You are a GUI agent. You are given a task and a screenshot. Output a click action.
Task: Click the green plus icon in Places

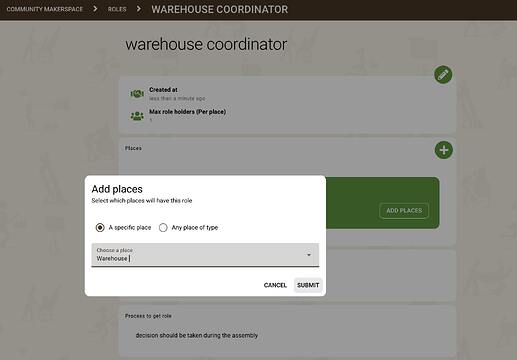444,150
